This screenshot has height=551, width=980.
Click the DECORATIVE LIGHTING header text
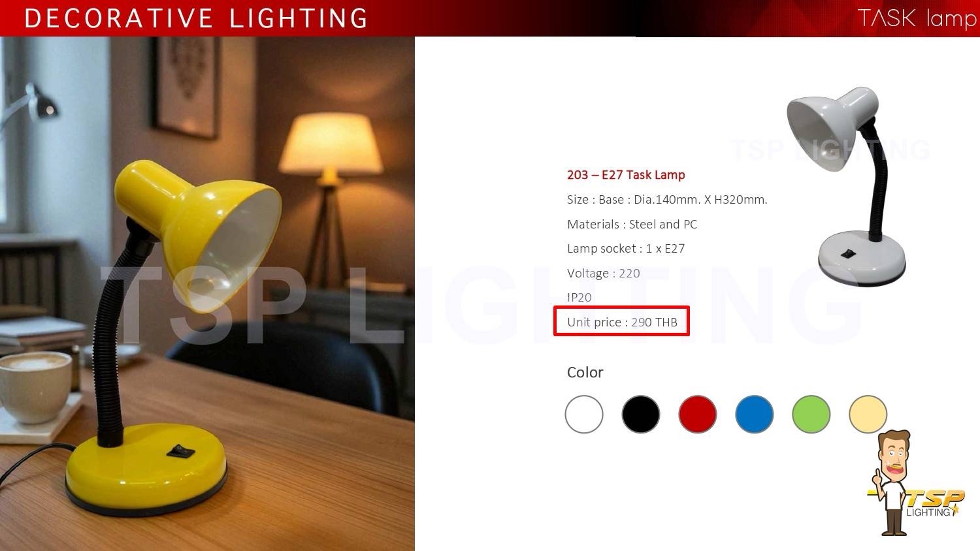tap(197, 18)
